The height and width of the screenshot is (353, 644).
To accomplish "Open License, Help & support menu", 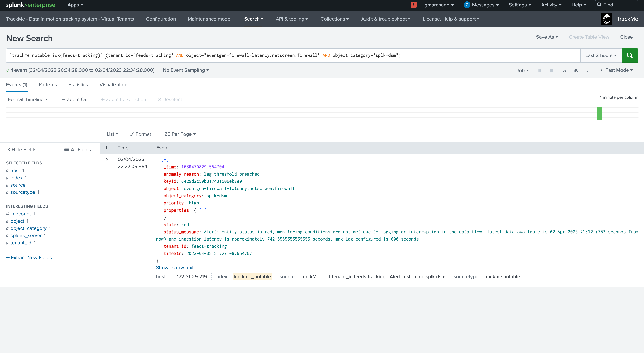I will (451, 19).
